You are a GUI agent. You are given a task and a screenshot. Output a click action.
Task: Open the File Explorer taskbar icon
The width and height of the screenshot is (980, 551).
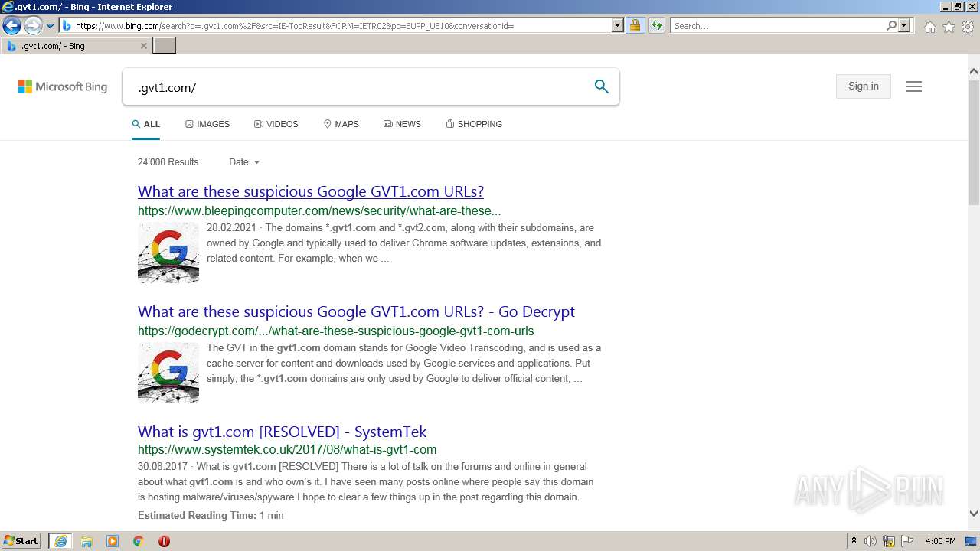click(x=87, y=541)
